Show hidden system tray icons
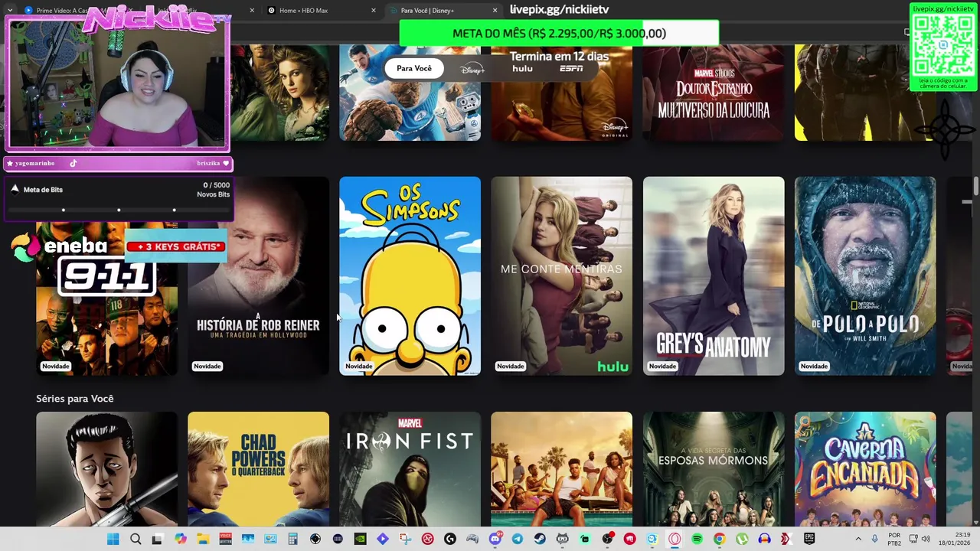 tap(858, 539)
